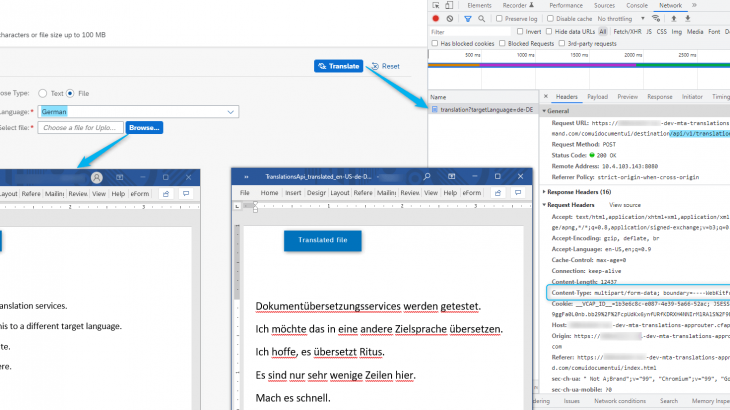Open the No throttling dropdown
Viewport: 730px width, 410px height.
pyautogui.click(x=621, y=19)
